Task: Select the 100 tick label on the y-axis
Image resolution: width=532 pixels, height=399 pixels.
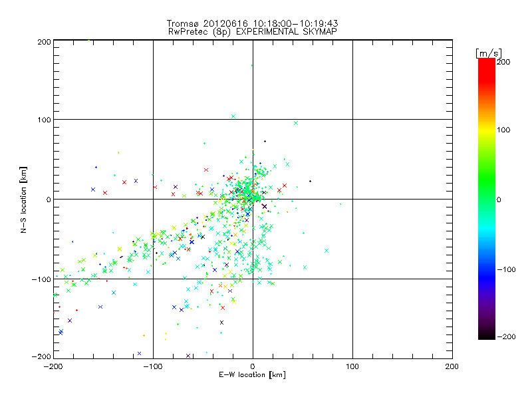Action: click(x=44, y=120)
